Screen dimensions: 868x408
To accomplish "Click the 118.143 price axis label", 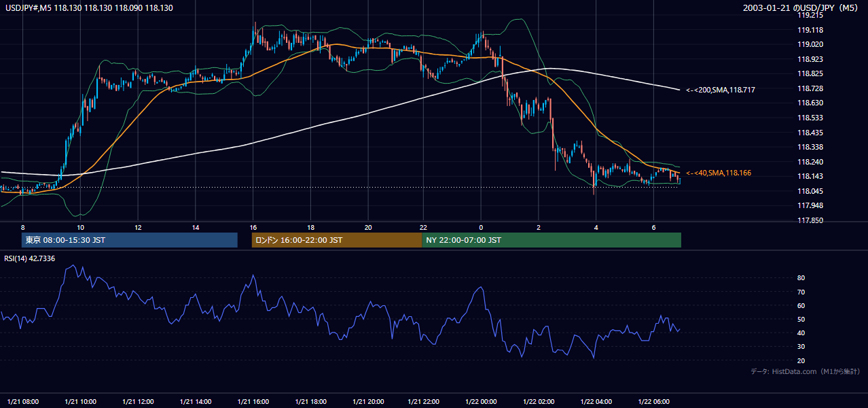I will click(810, 177).
